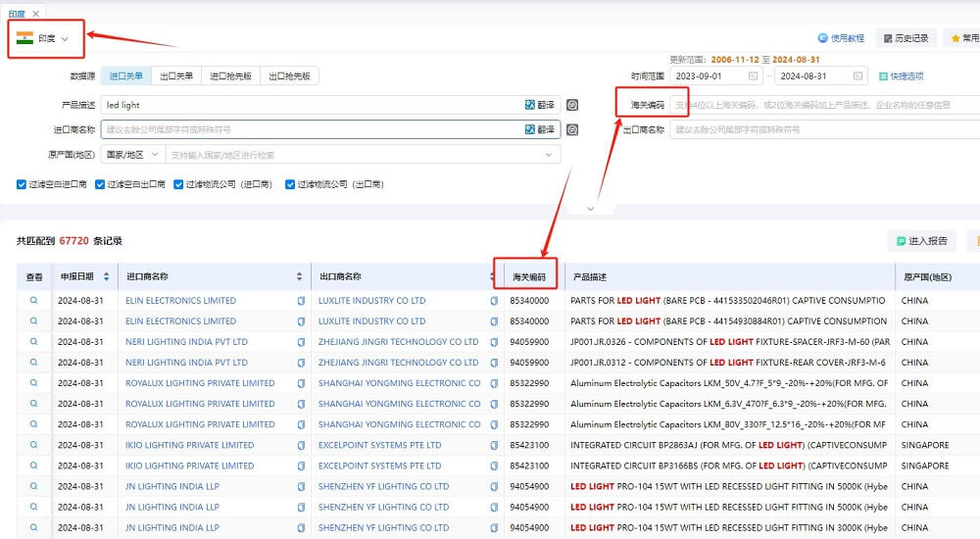Copy importer name NERI LIGHTING INDIA, first row
This screenshot has width=980, height=539.
[301, 342]
